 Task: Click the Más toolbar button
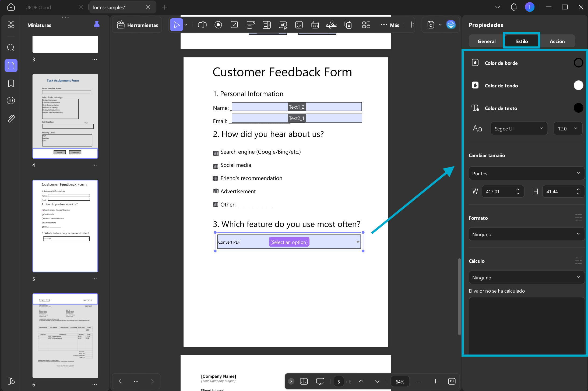(390, 25)
